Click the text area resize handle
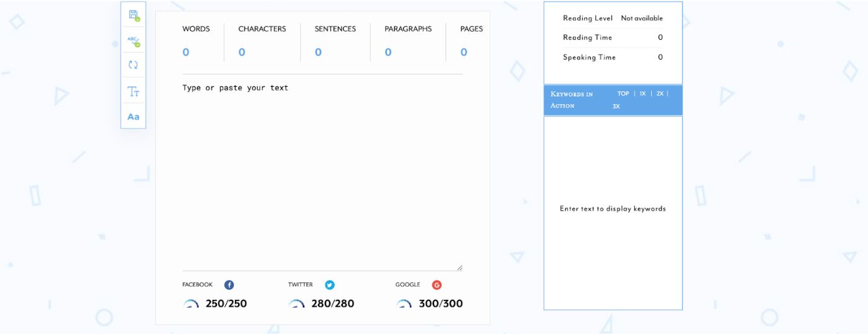 (459, 268)
